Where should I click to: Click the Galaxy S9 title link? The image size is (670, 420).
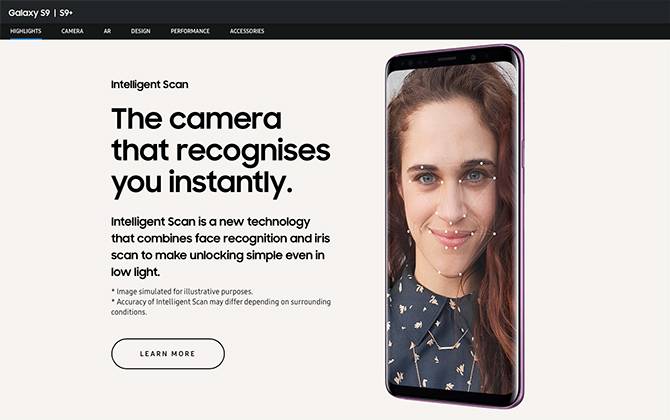(29, 13)
